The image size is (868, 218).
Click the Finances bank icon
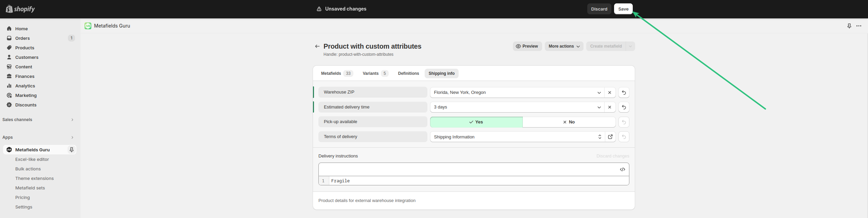9,76
